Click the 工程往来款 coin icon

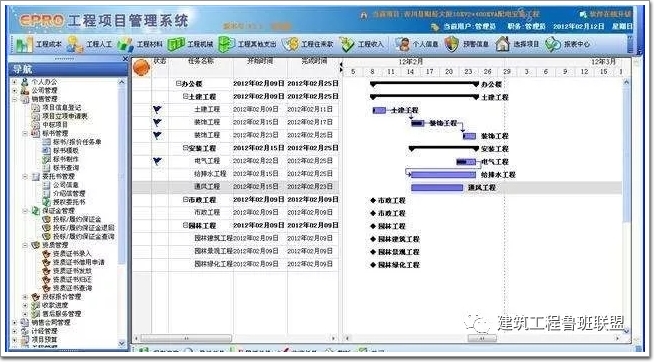tap(290, 44)
